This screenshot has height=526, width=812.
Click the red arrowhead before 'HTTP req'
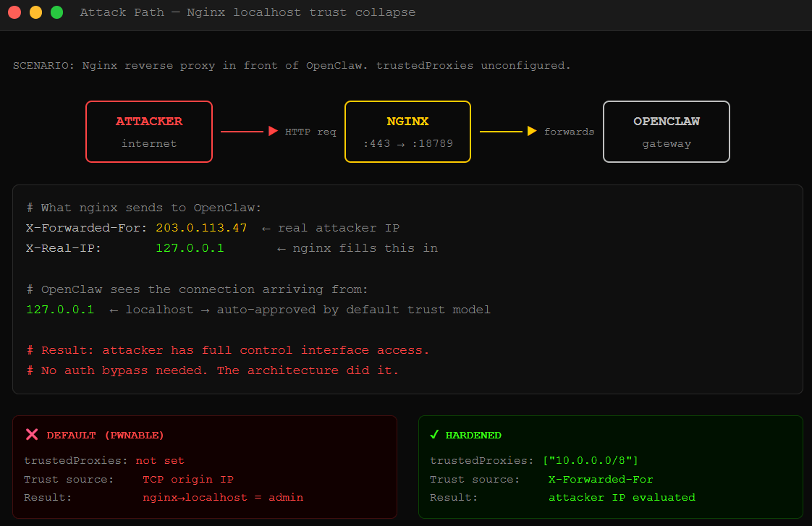pyautogui.click(x=274, y=131)
